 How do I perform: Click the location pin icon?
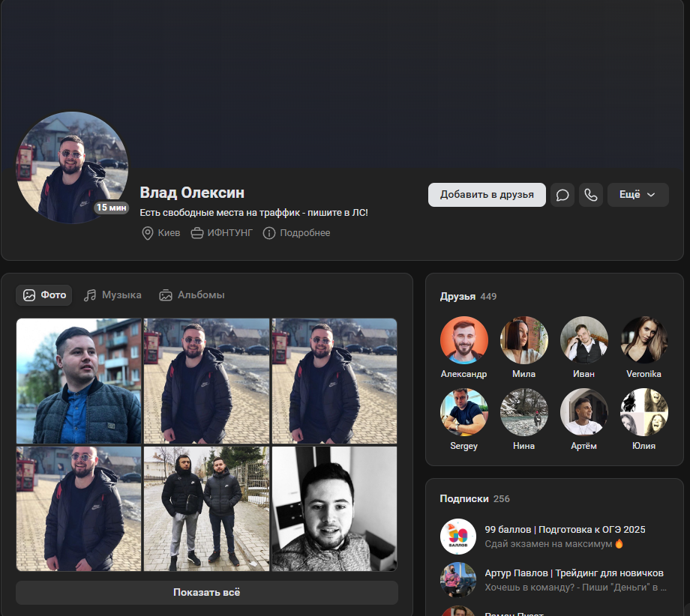click(x=148, y=233)
